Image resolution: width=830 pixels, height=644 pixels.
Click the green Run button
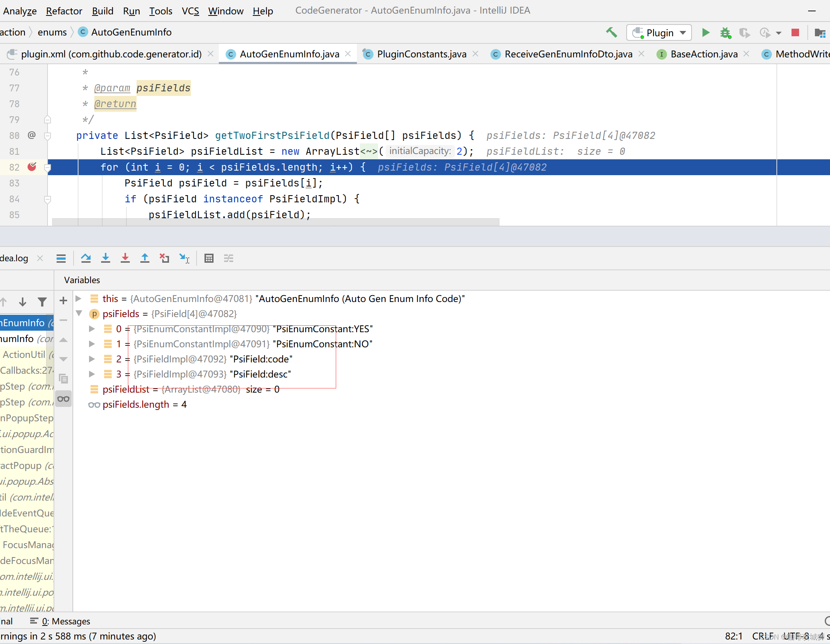(x=705, y=33)
